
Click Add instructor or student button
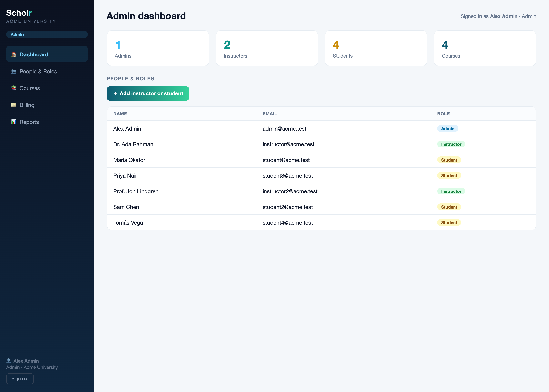[x=148, y=93]
